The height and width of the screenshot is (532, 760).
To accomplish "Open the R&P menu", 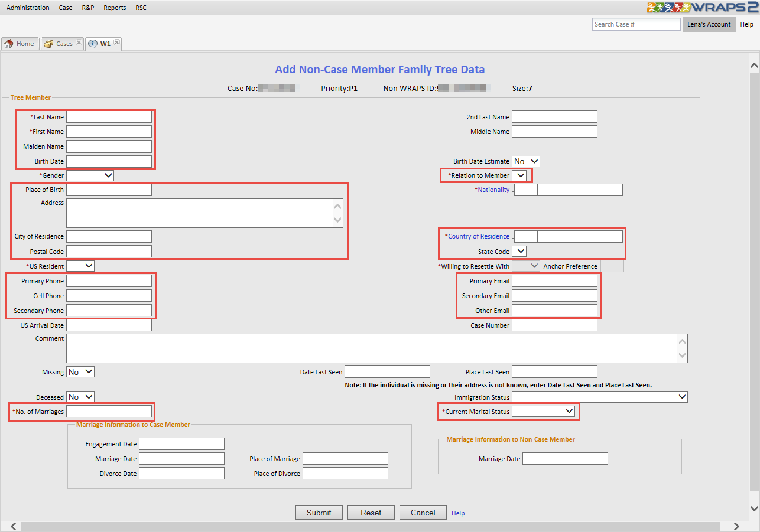I will (88, 8).
